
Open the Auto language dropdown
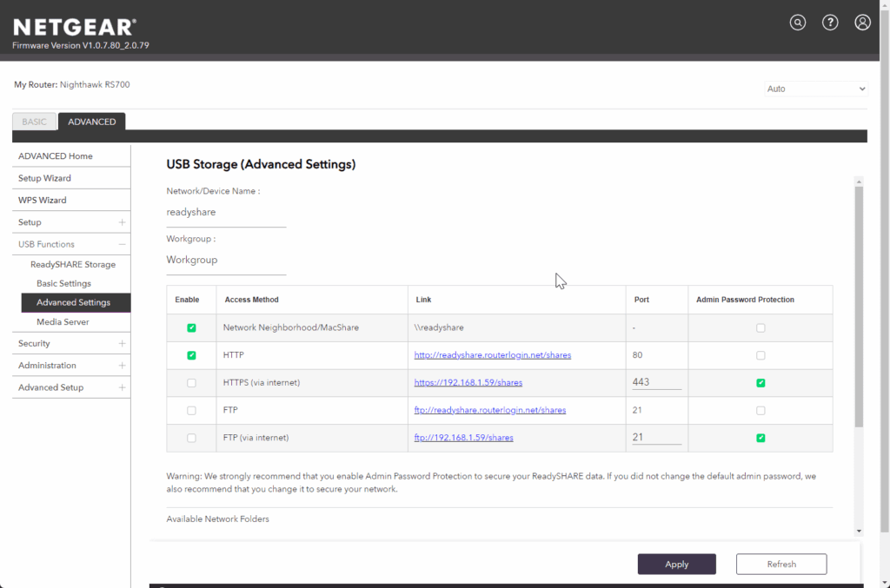coord(815,89)
